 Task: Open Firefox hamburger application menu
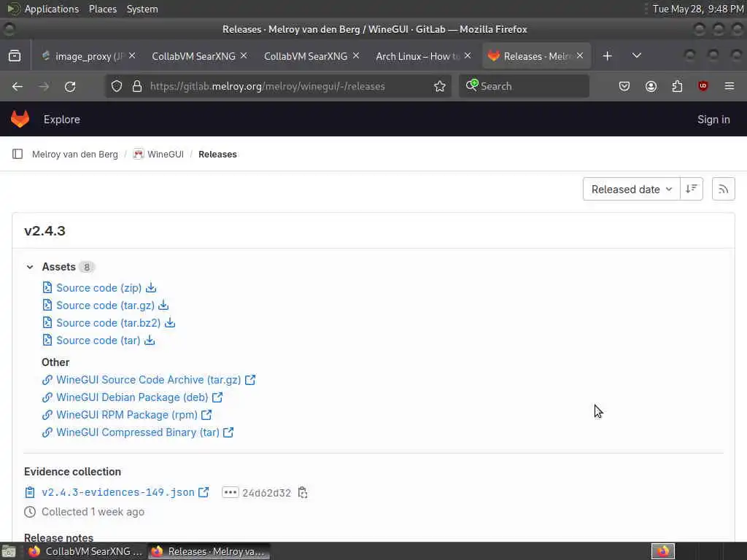(729, 86)
